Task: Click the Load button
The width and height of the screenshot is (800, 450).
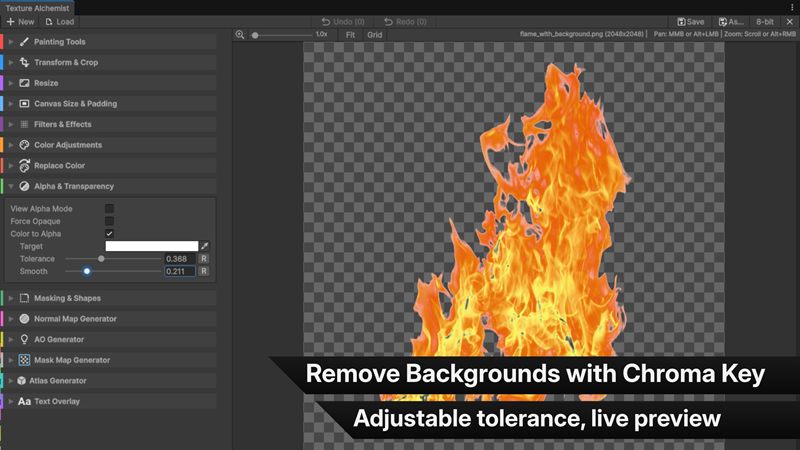Action: pyautogui.click(x=59, y=21)
